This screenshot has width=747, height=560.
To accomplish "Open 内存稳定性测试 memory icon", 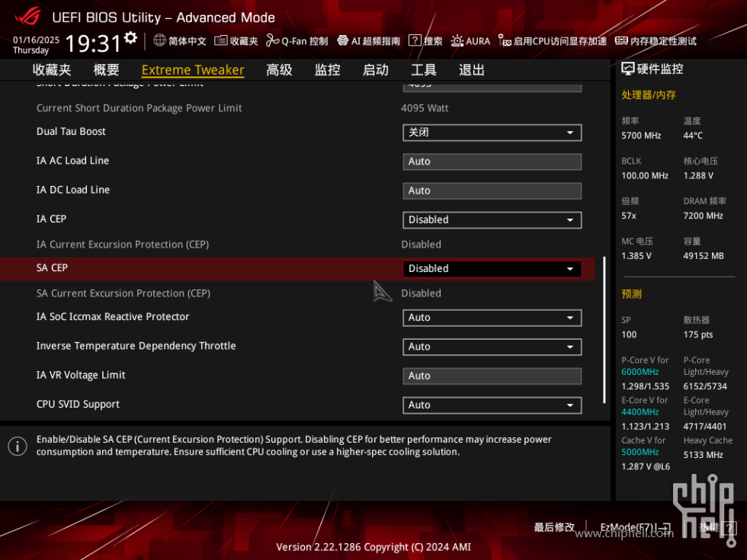I will click(x=621, y=40).
